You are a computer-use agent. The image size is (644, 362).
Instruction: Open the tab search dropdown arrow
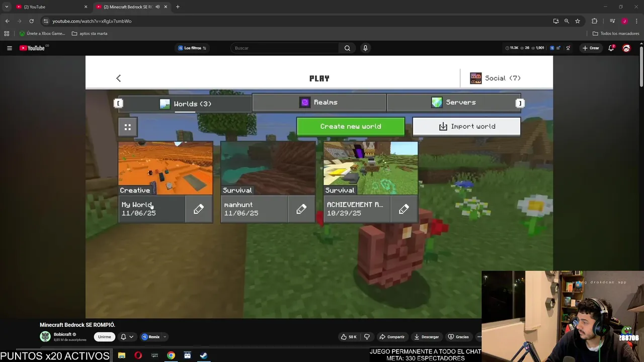(x=6, y=7)
